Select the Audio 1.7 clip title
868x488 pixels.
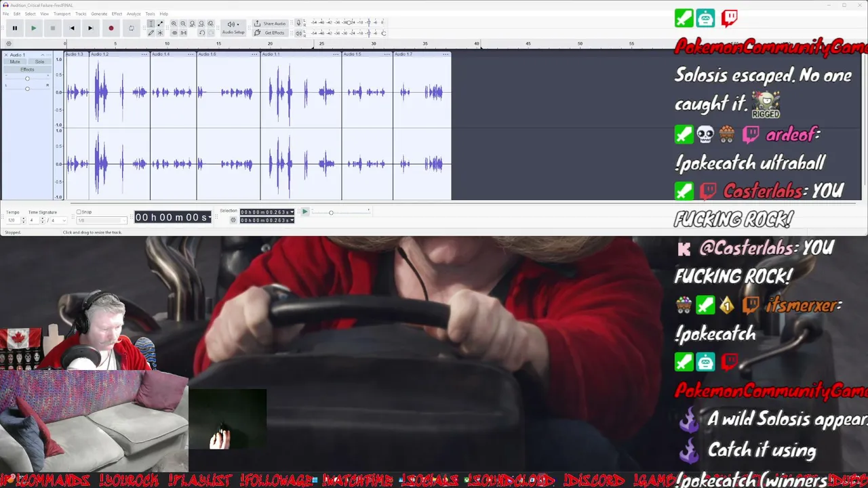(x=403, y=54)
